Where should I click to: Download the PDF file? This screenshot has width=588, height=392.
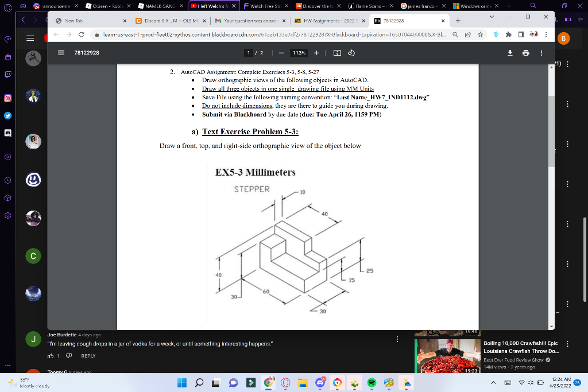pyautogui.click(x=510, y=53)
